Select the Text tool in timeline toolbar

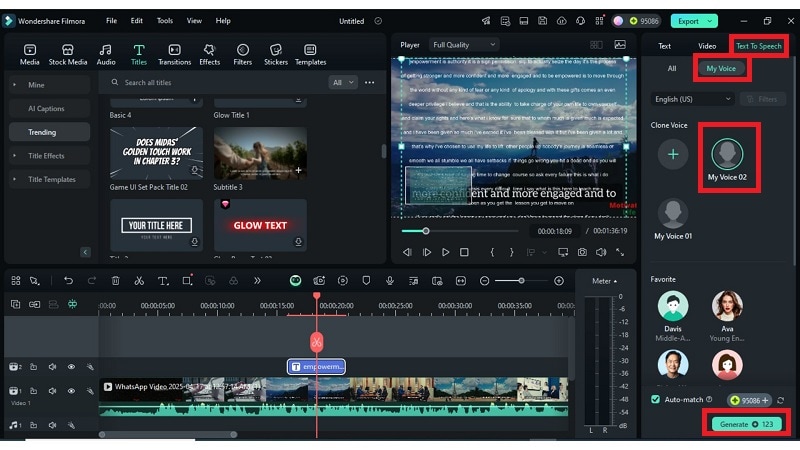pyautogui.click(x=163, y=281)
